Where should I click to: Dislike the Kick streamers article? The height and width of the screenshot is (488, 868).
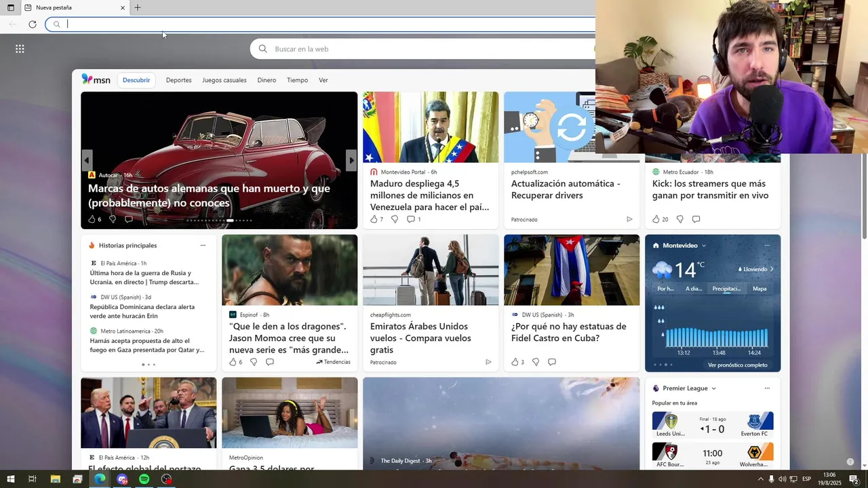679,220
